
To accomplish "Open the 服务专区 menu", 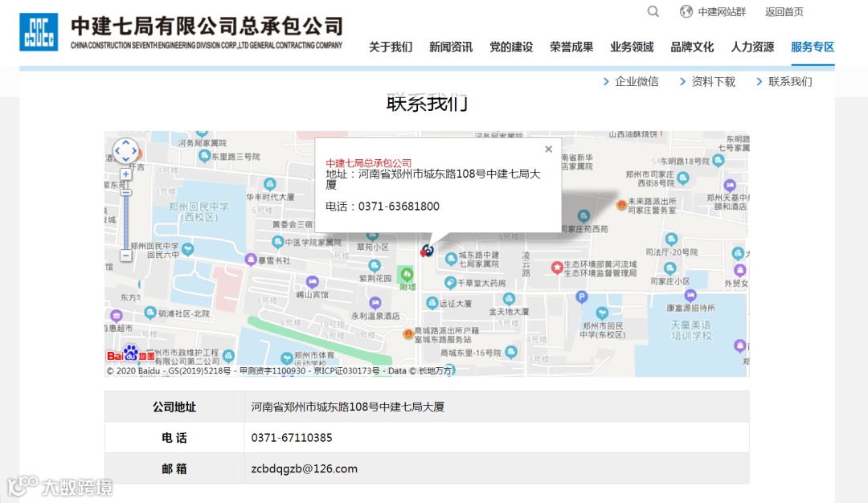I will pyautogui.click(x=813, y=47).
